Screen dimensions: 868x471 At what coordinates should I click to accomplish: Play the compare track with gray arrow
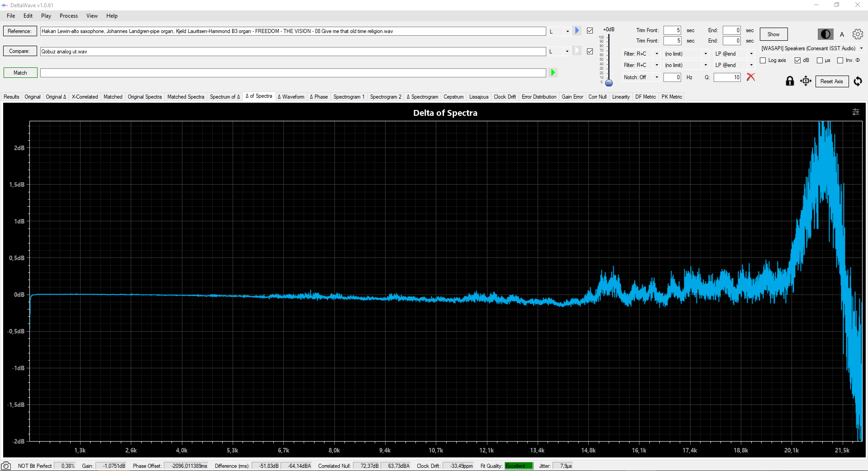click(x=577, y=51)
